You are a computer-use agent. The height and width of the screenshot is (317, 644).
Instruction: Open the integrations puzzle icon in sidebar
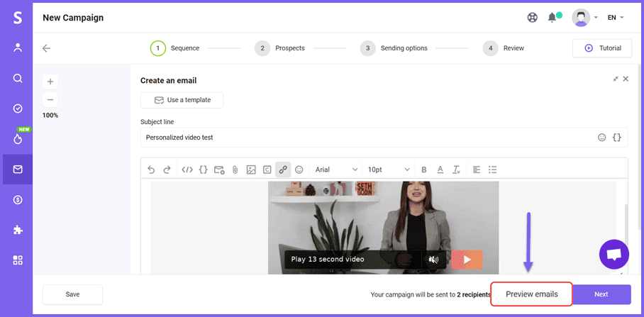[x=18, y=230]
